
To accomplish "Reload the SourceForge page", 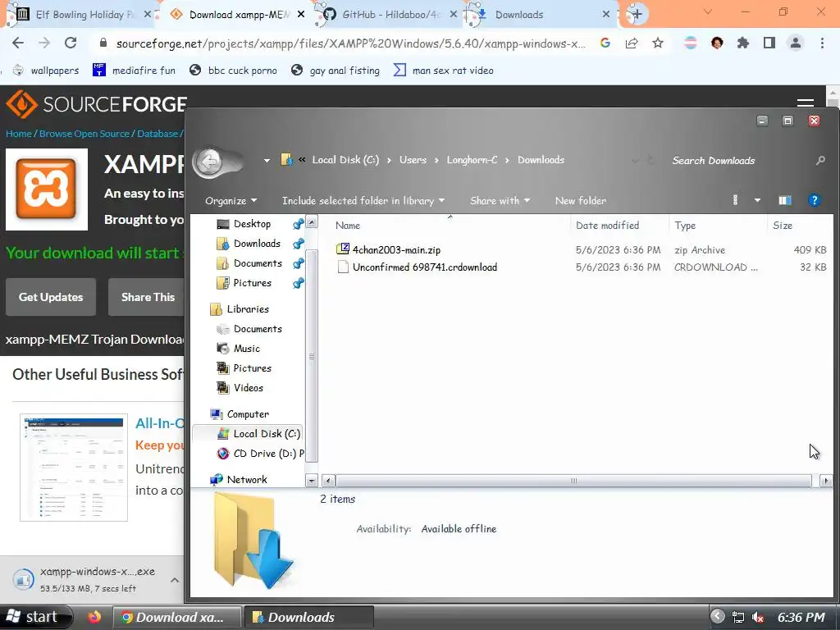I will click(x=71, y=43).
